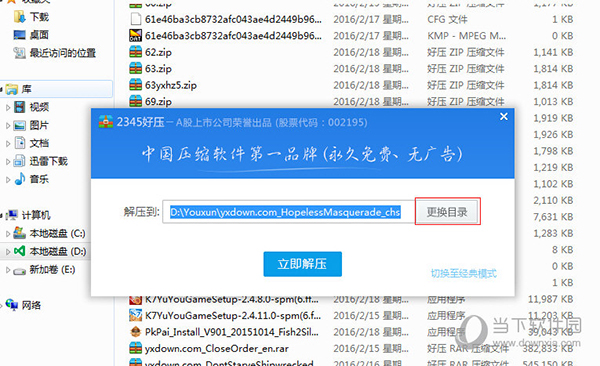Click the extraction path input field
Image resolution: width=600 pixels, height=366 pixels.
pyautogui.click(x=288, y=212)
